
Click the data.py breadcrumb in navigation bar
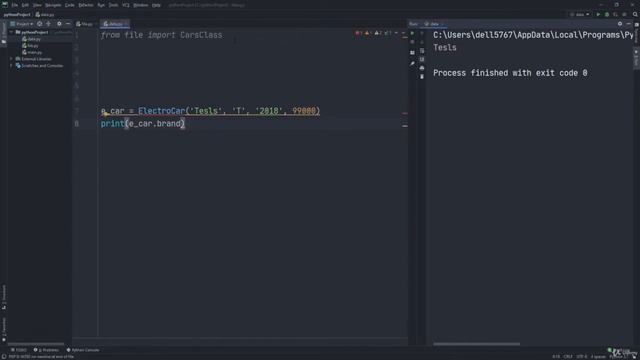click(x=45, y=15)
